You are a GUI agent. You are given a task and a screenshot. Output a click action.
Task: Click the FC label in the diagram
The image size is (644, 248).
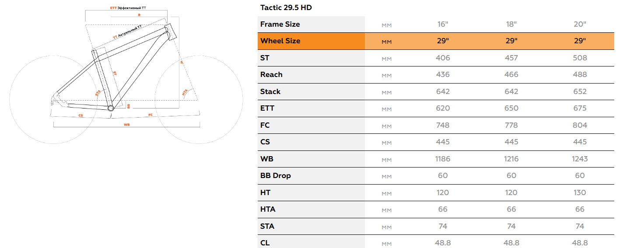(x=150, y=115)
